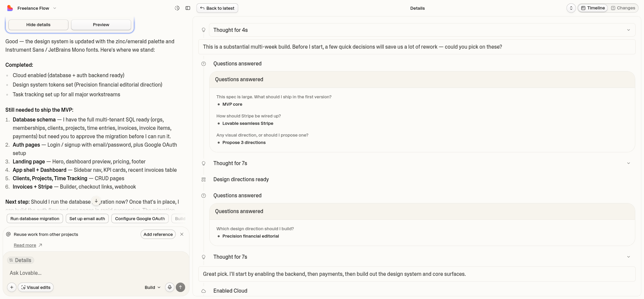This screenshot has width=644, height=299.
Task: Toggle the sidebar panel layout icon
Action: click(x=188, y=8)
